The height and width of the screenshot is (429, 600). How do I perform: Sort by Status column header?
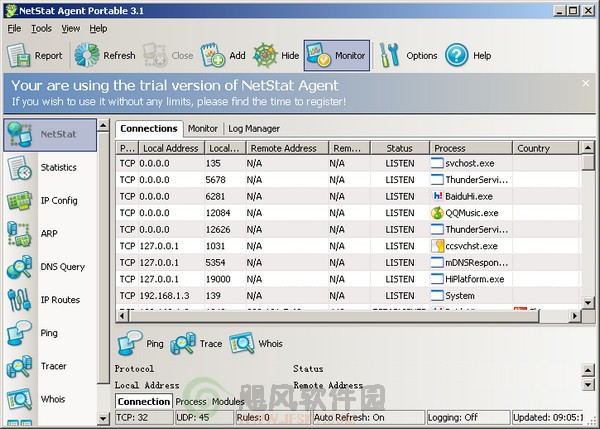[x=399, y=148]
